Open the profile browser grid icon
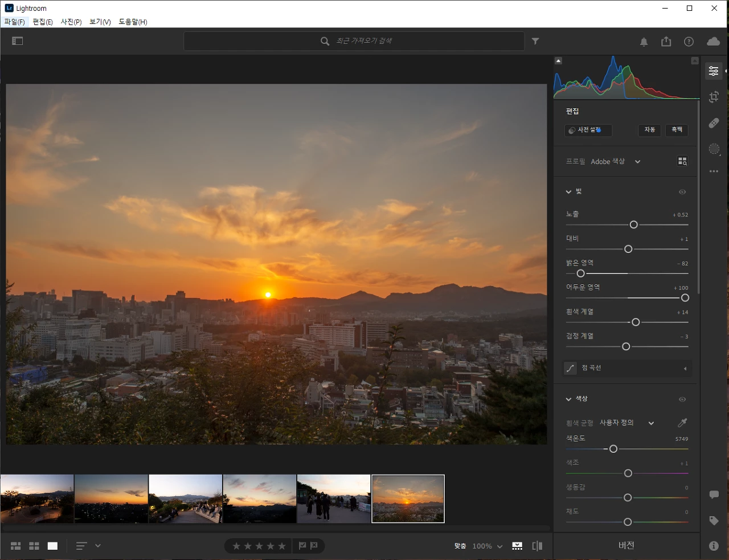Image resolution: width=729 pixels, height=560 pixels. tap(682, 162)
